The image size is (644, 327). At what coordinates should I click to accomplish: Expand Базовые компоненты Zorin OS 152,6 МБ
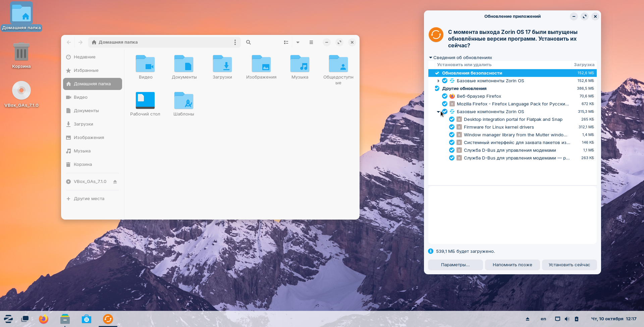coord(438,81)
